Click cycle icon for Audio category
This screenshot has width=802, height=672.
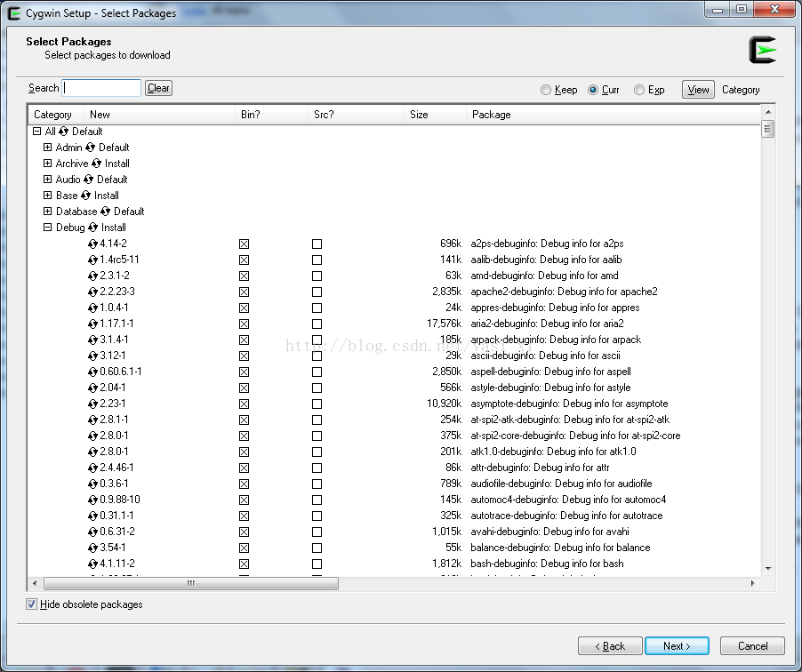tap(89, 179)
